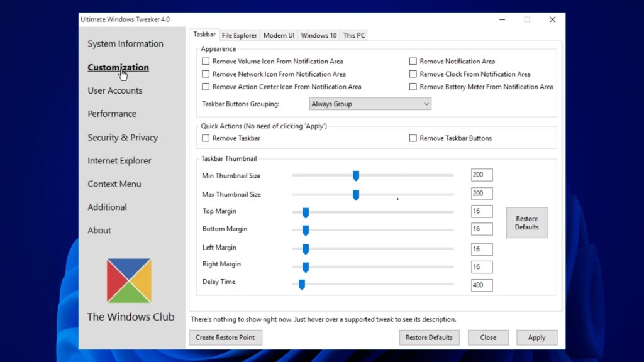Enable Remove Taskbar Buttons quick action
Viewport: 644px width, 362px height.
[413, 138]
